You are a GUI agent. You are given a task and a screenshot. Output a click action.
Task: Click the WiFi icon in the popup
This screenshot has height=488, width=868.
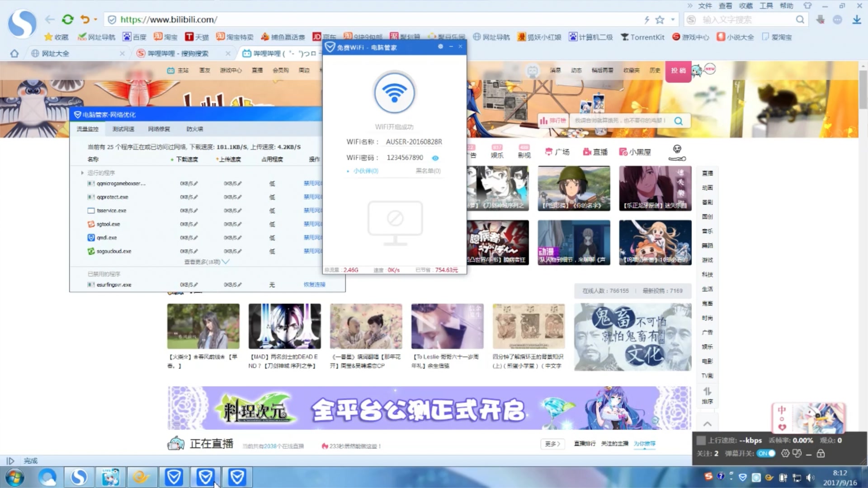click(394, 92)
